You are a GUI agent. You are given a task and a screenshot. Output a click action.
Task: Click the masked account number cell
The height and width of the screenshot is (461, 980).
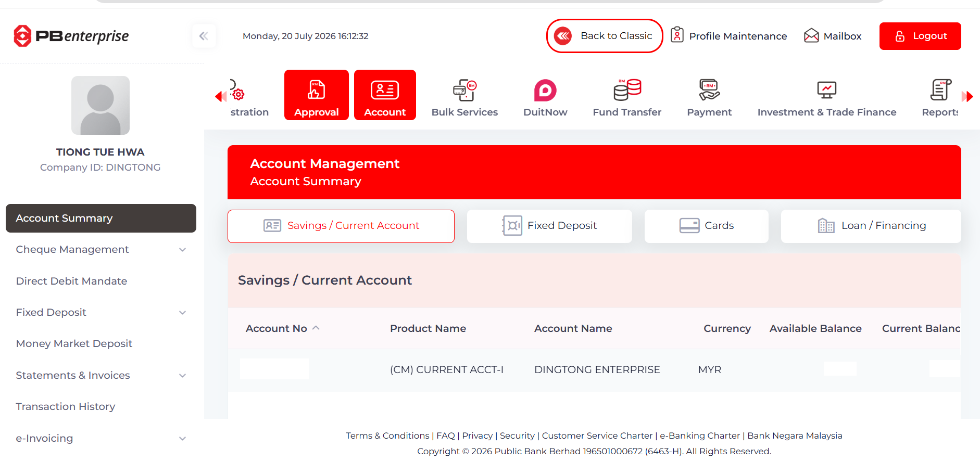coord(274,369)
